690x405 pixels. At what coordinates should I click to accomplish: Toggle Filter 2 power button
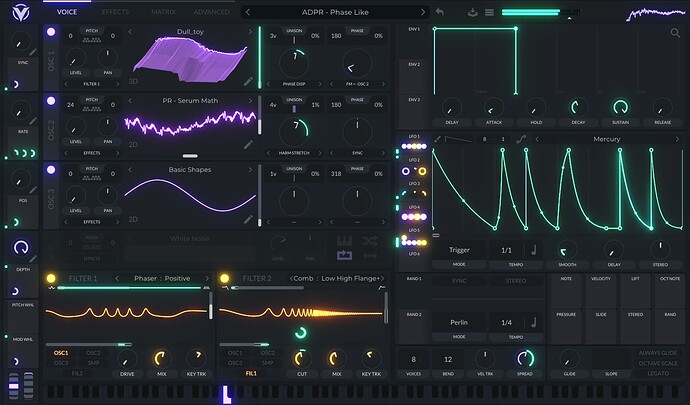pyautogui.click(x=224, y=278)
